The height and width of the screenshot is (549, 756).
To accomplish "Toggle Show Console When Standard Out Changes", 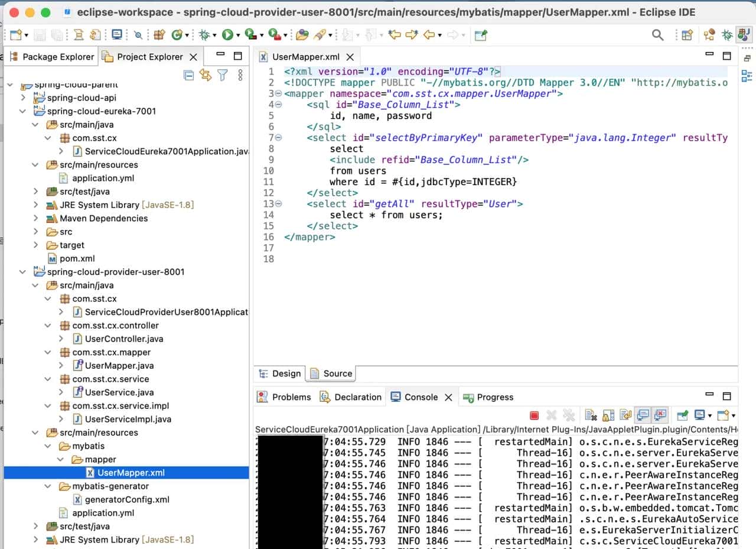I will (x=643, y=415).
